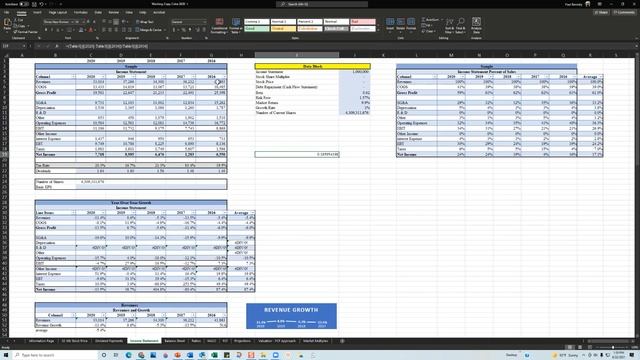The width and height of the screenshot is (640, 360).
Task: Click the Fill button in Editing group
Action: [426, 25]
